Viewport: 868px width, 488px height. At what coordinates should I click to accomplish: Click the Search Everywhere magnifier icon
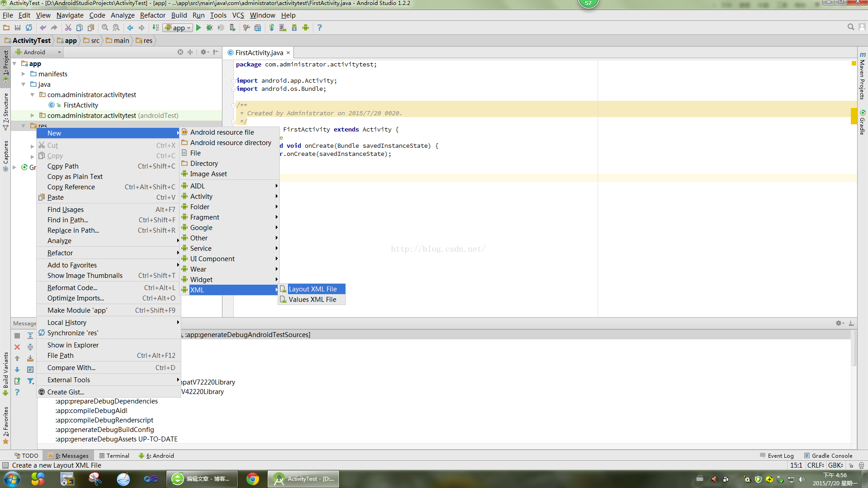(x=850, y=27)
